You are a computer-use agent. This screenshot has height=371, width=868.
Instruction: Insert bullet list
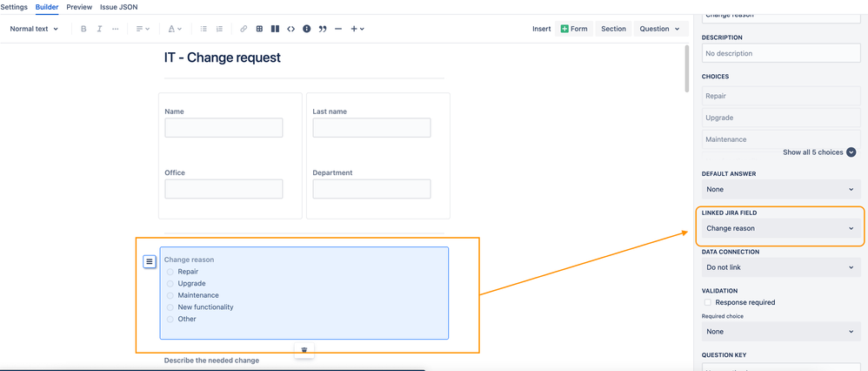coord(204,29)
